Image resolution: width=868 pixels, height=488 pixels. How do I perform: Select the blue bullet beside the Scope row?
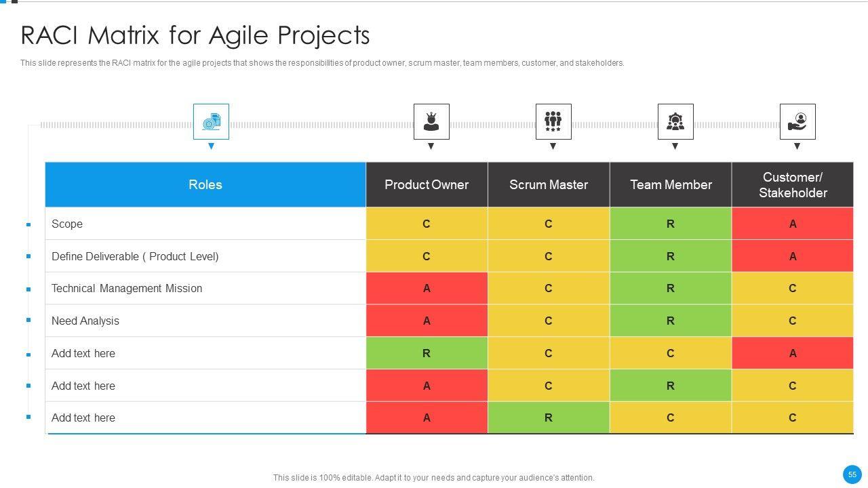(x=28, y=224)
